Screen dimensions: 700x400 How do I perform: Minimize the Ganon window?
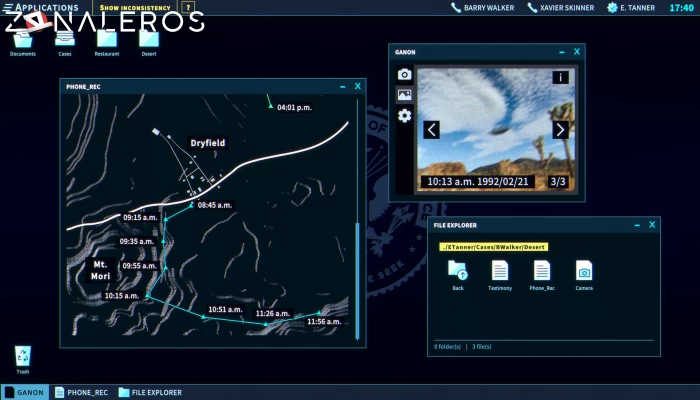tap(562, 52)
